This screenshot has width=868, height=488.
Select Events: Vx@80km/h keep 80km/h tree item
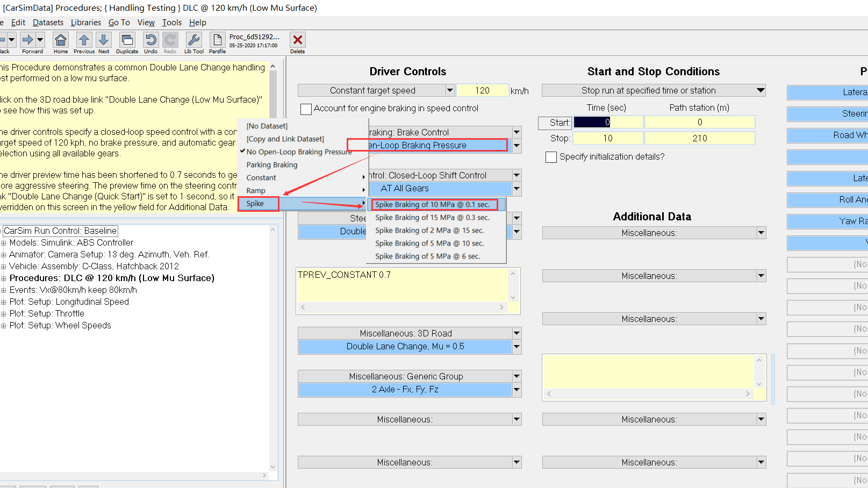[73, 290]
